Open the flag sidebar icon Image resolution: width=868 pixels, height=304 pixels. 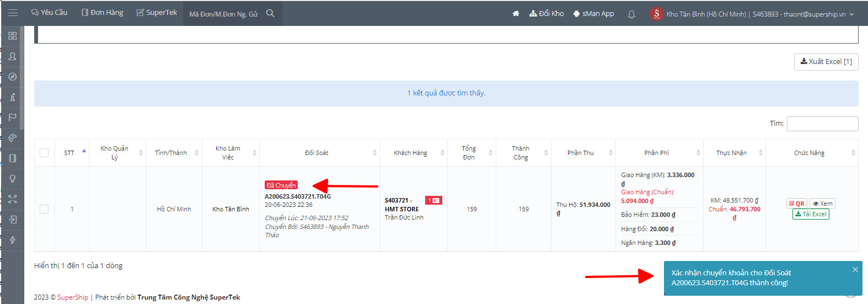(13, 118)
